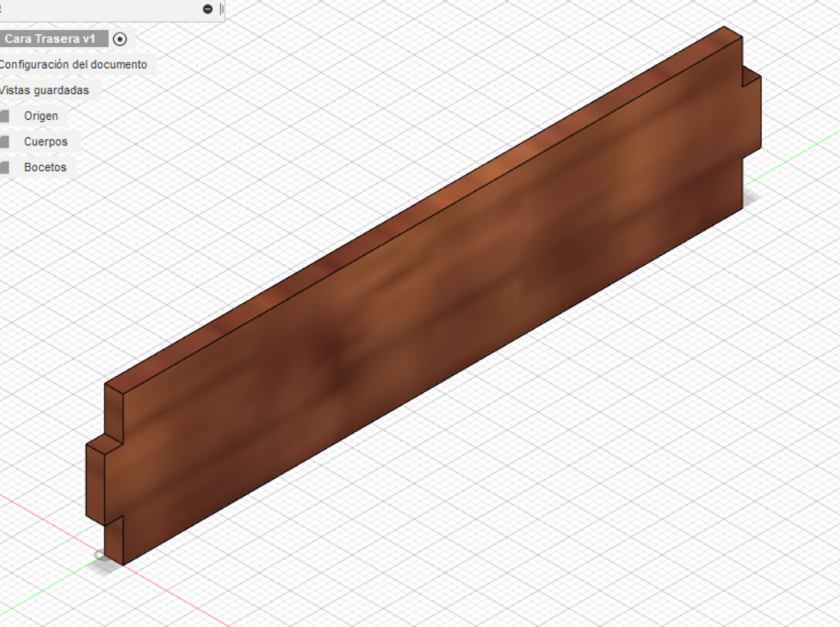
Task: Select the Cuerpos folder label
Action: coord(45,141)
